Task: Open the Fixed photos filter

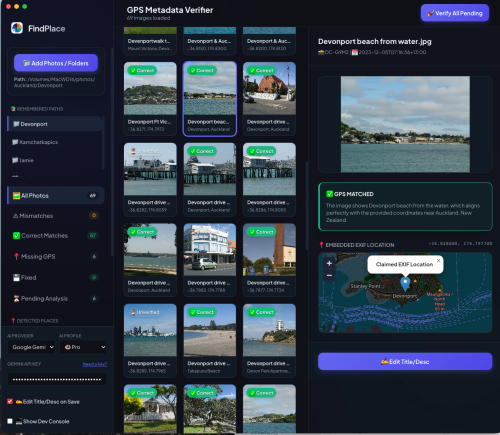Action: (x=56, y=277)
